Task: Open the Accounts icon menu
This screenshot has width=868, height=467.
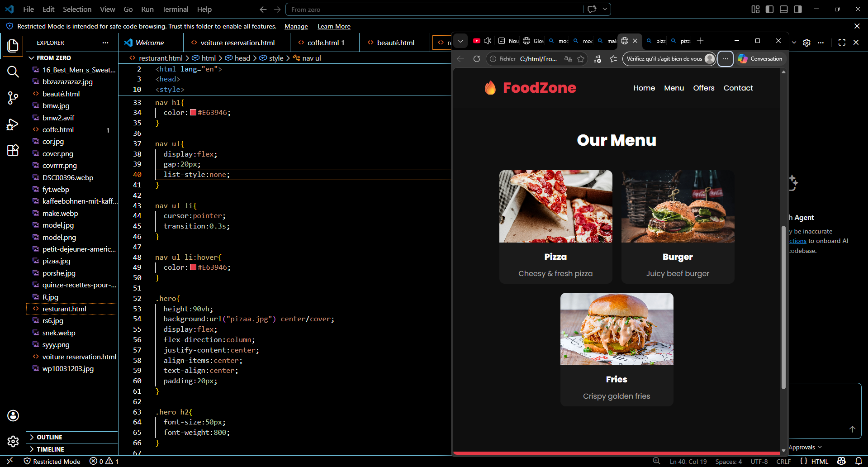Action: 13,415
